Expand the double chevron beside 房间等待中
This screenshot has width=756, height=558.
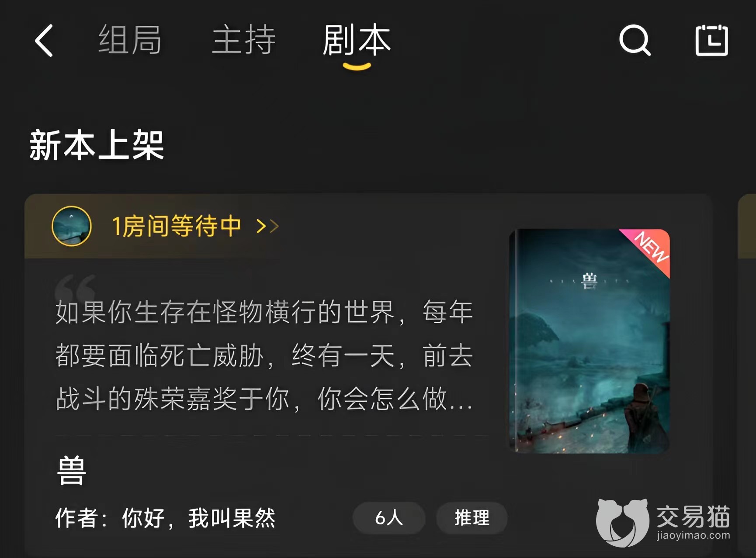click(267, 226)
